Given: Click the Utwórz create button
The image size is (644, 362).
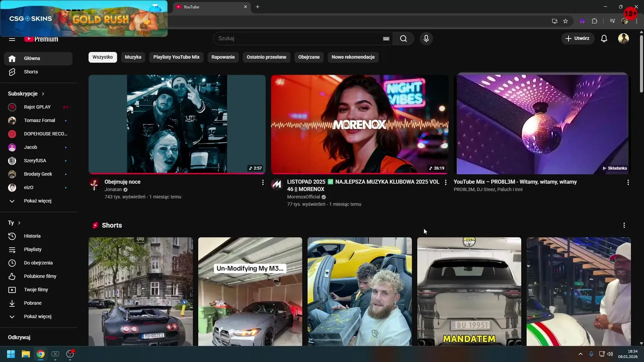Looking at the screenshot, I should (578, 39).
